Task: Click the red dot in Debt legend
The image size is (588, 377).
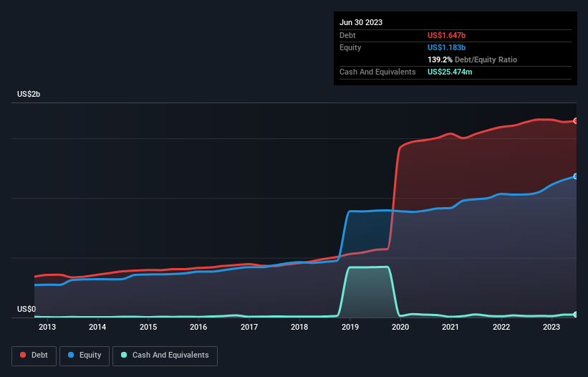Action: (23, 355)
